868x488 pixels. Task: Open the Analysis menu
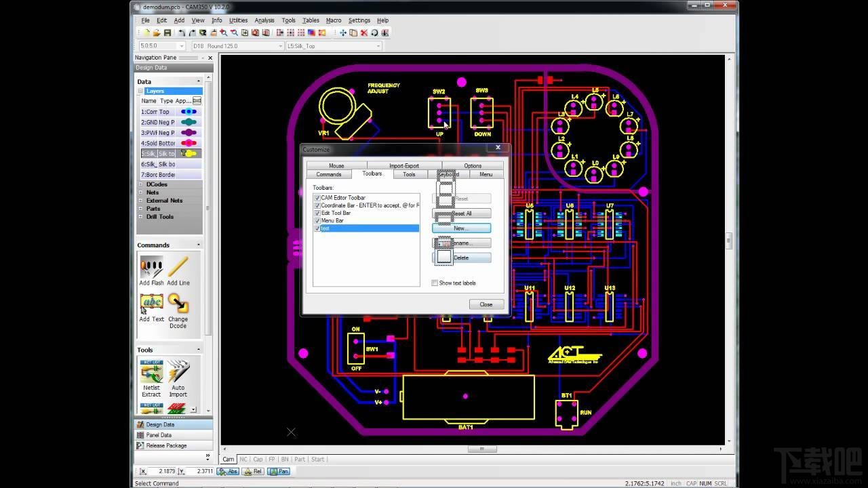(264, 20)
